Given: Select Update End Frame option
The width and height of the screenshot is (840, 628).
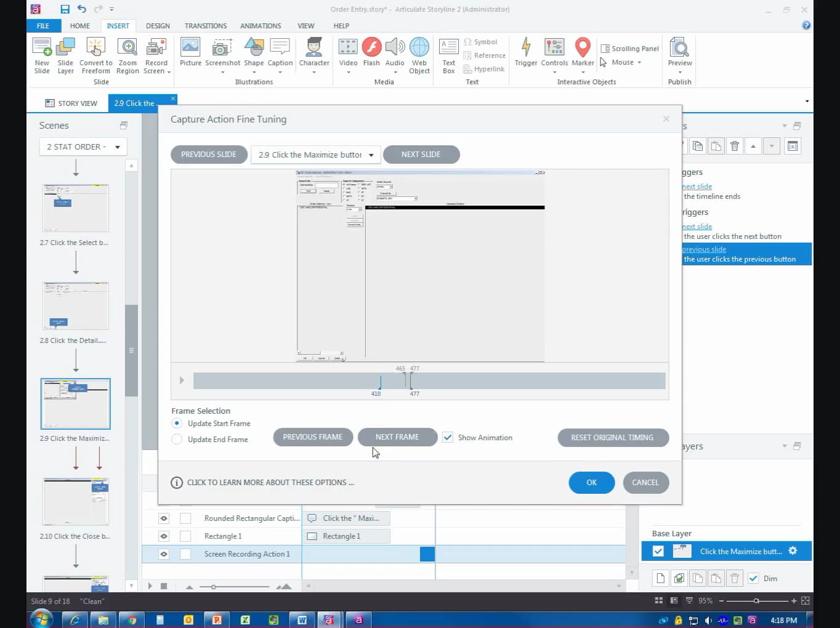Looking at the screenshot, I should [x=177, y=439].
